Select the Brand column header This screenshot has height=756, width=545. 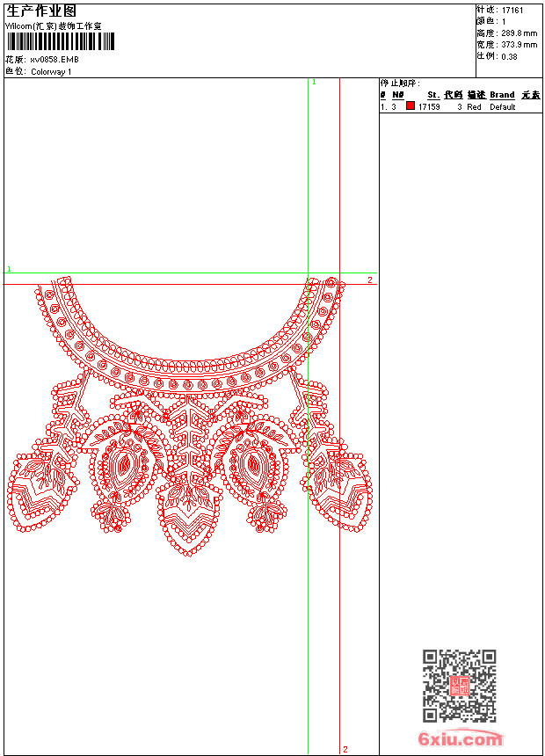point(502,95)
